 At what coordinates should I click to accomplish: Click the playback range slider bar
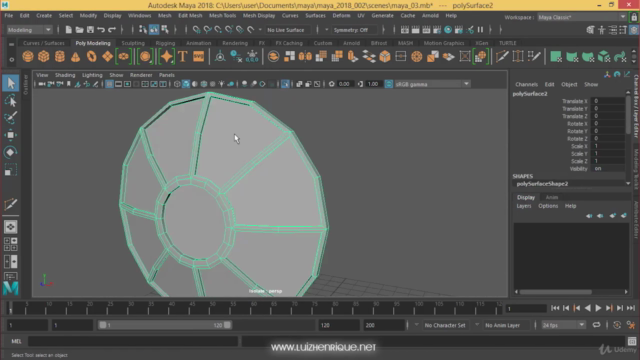click(165, 325)
